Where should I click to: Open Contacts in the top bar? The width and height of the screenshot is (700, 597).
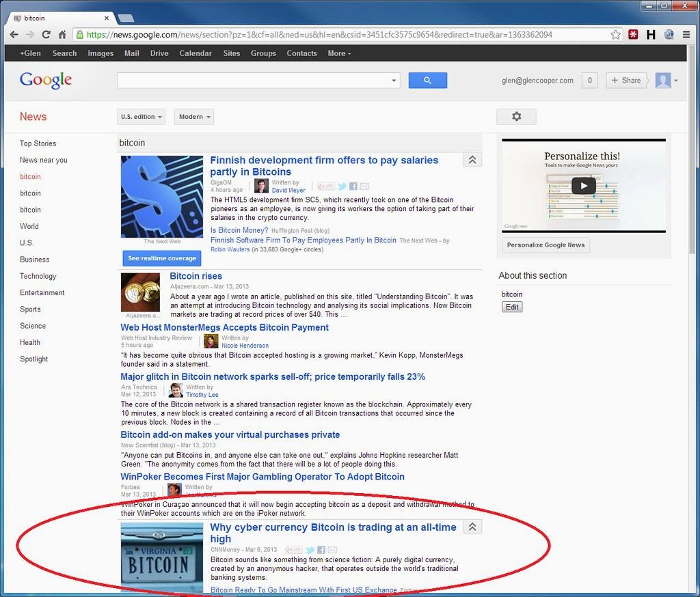tap(301, 53)
